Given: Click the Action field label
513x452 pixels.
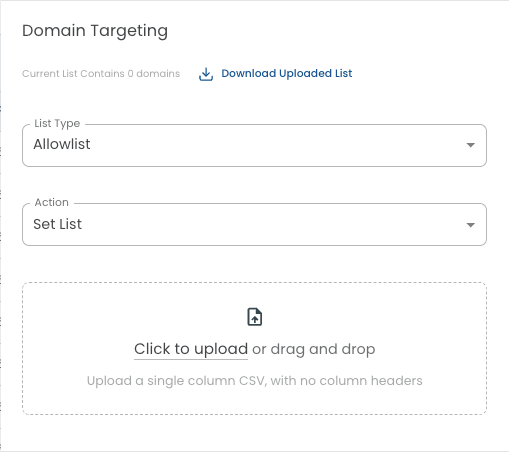Looking at the screenshot, I should 52,202.
